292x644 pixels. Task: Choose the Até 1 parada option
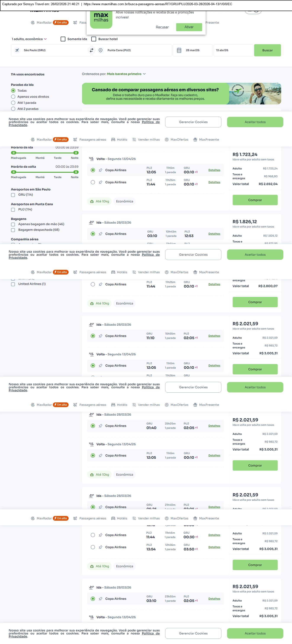pos(13,103)
